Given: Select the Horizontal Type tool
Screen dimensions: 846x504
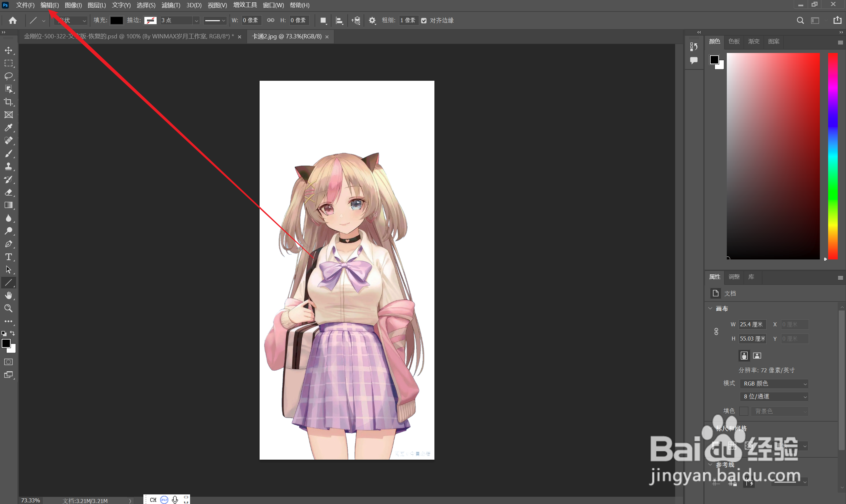Looking at the screenshot, I should tap(9, 257).
